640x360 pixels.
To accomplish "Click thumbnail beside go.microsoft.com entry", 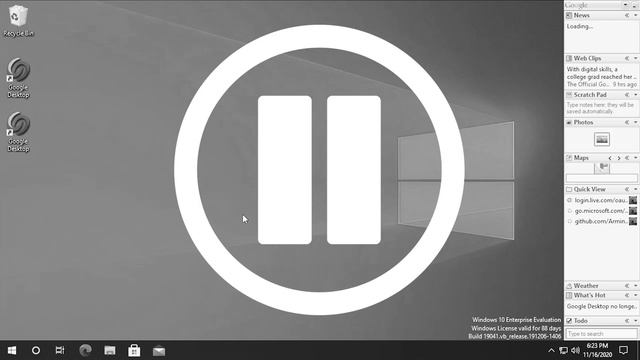I will [633, 211].
